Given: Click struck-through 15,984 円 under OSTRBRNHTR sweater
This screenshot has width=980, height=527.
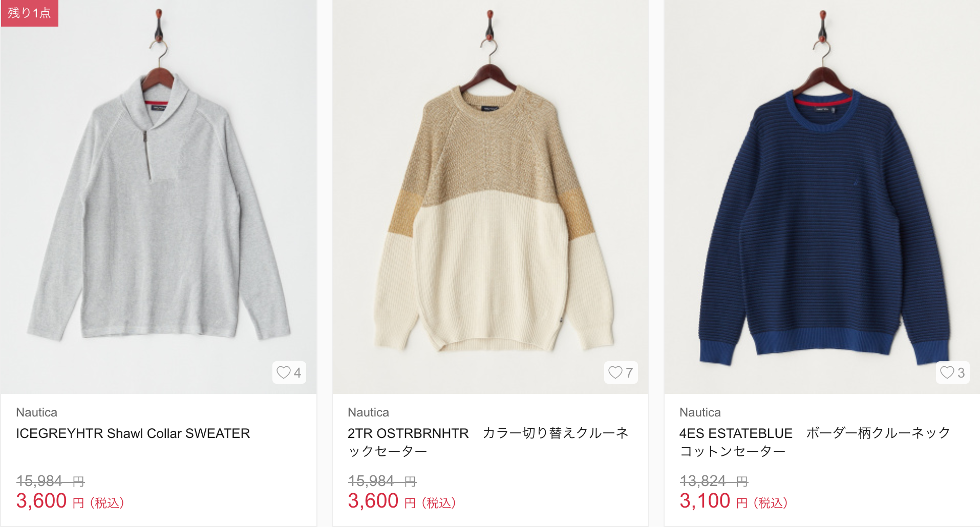Looking at the screenshot, I should tap(382, 481).
